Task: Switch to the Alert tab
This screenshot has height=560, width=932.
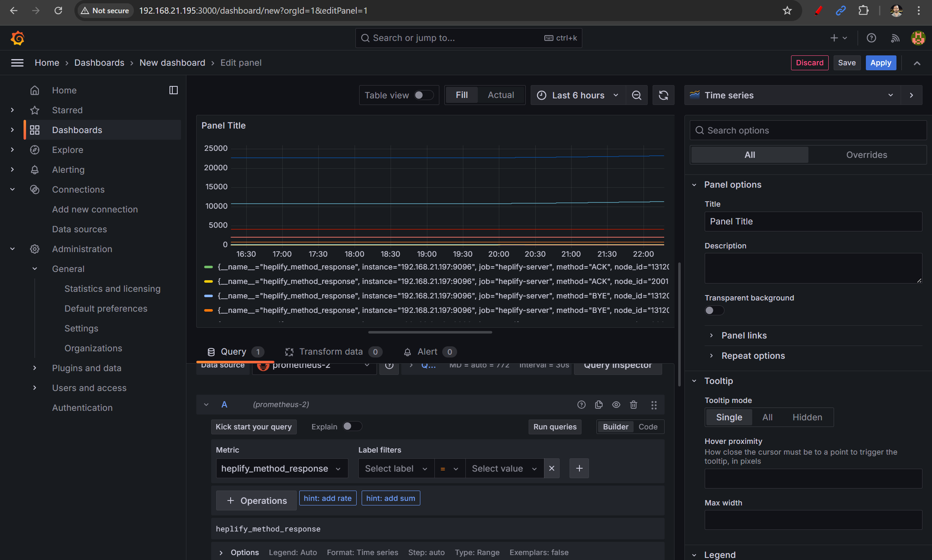Action: pos(430,352)
